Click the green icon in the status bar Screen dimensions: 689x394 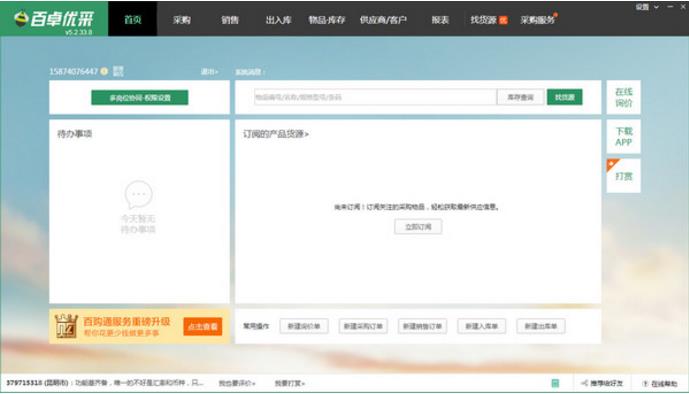[x=555, y=383]
